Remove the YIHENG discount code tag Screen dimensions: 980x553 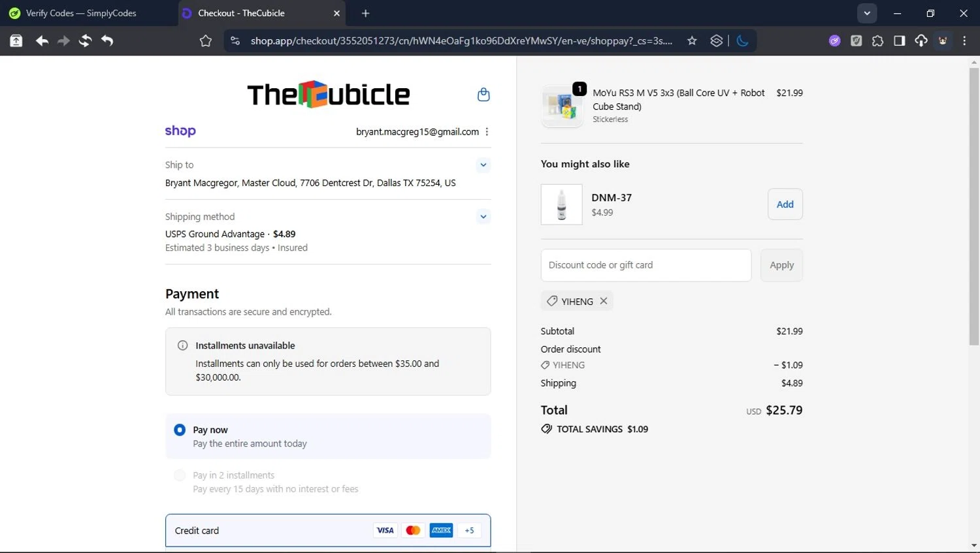point(604,301)
